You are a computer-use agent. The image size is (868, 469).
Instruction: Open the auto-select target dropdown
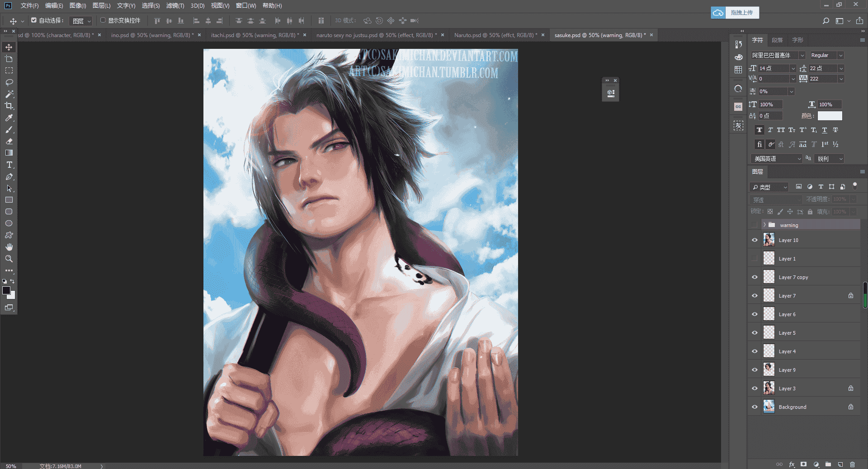pyautogui.click(x=81, y=21)
